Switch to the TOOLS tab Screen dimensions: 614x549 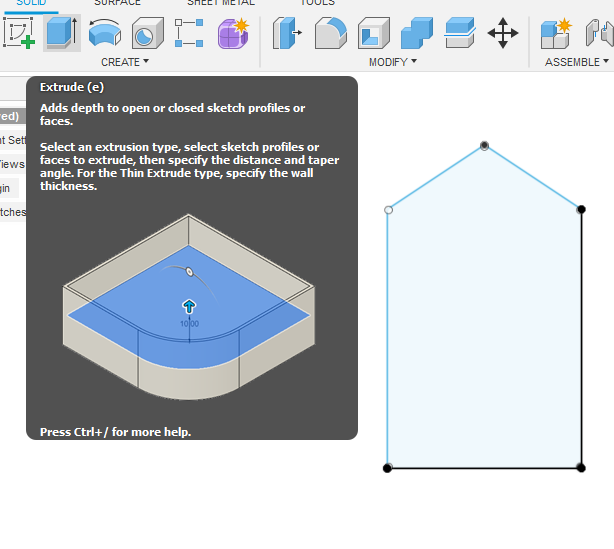pyautogui.click(x=318, y=3)
